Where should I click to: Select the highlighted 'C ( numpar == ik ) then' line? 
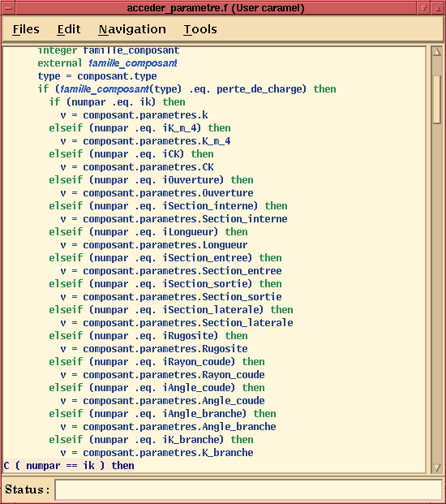click(x=69, y=465)
